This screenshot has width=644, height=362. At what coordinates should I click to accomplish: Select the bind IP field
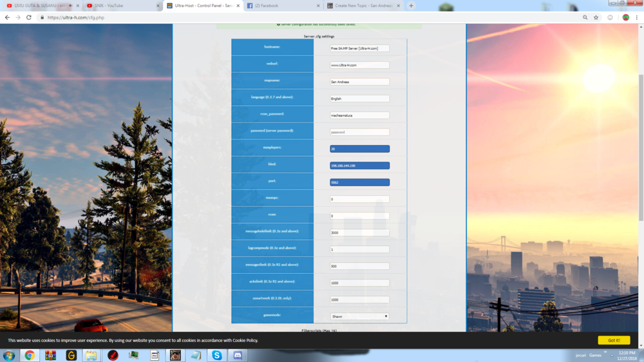[359, 166]
